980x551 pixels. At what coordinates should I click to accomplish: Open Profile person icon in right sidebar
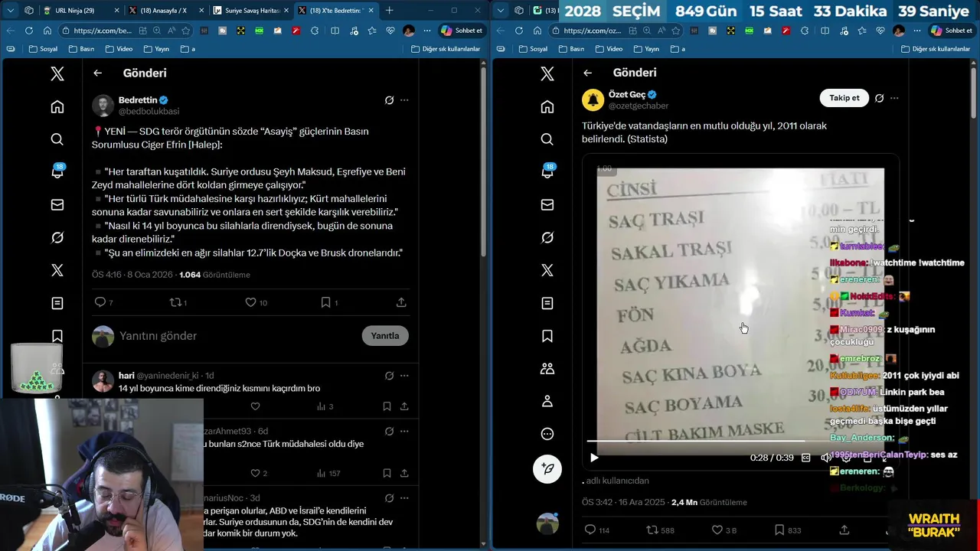[547, 401]
